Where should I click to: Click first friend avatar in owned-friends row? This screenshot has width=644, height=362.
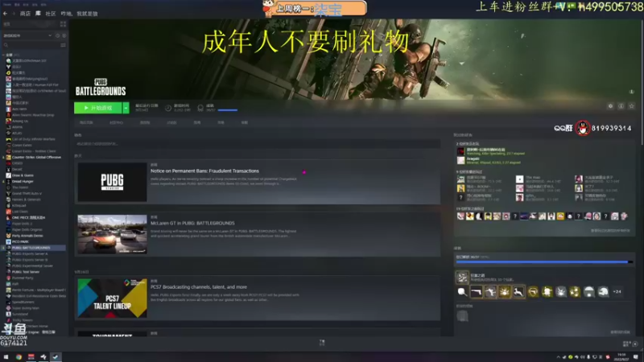pyautogui.click(x=460, y=216)
